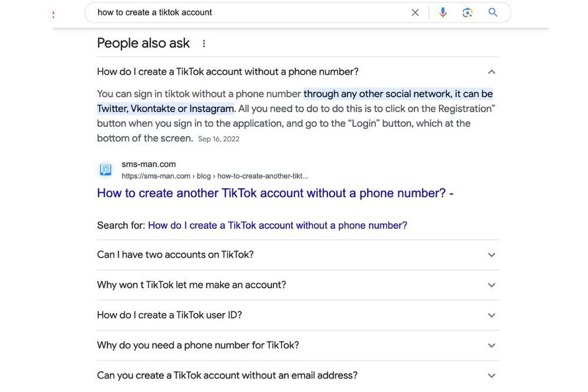Click the 'Sep 16, 2022' date text
The height and width of the screenshot is (392, 588).
(219, 139)
